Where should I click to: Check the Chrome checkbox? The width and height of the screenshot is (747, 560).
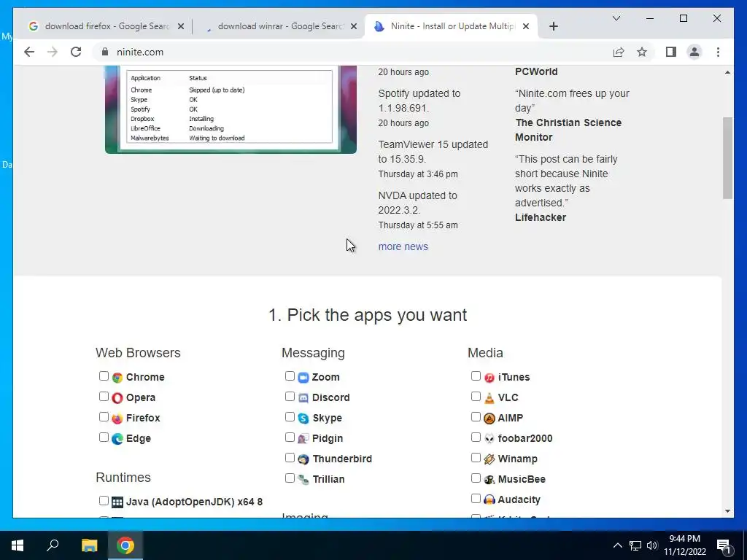point(104,376)
